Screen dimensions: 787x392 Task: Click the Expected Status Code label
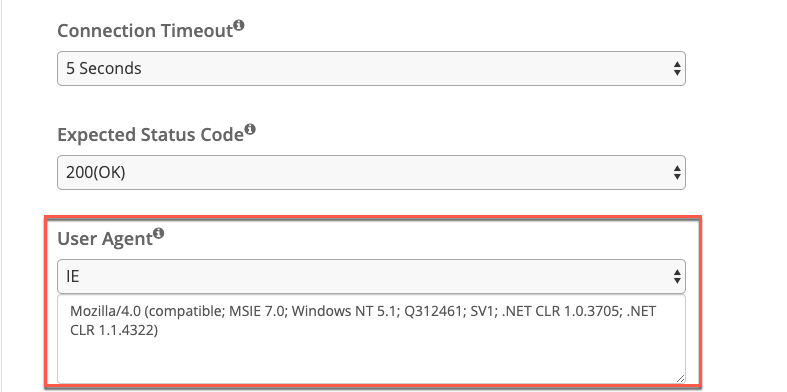pyautogui.click(x=151, y=135)
